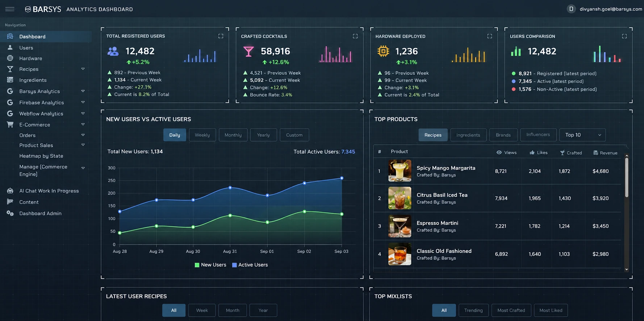Click the E-Commerce cart icon in the sidebar
Screen dimensions: 644x321
coord(10,124)
